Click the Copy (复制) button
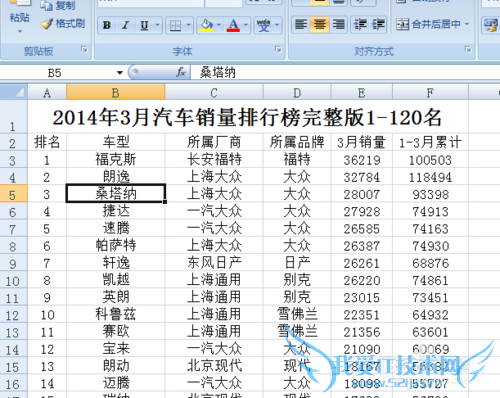The height and width of the screenshot is (398, 500). (58, 5)
